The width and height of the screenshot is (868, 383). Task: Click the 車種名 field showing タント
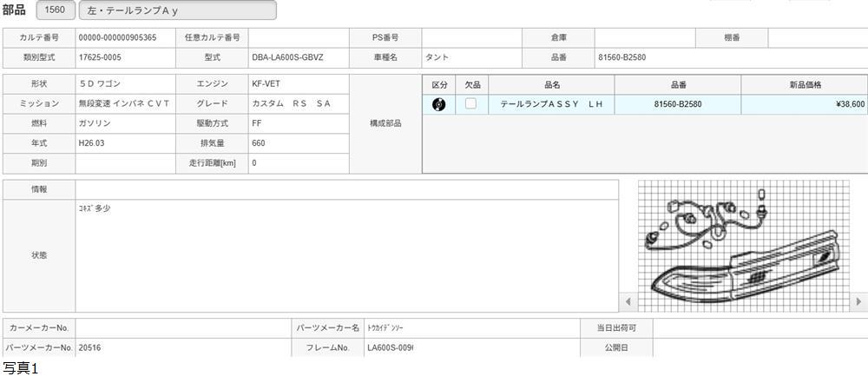[471, 57]
